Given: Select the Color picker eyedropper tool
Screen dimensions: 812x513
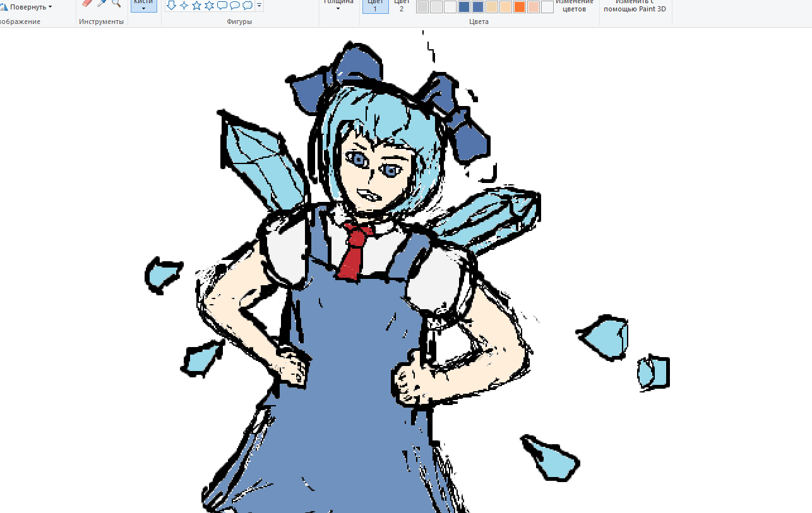Looking at the screenshot, I should 101,3.
